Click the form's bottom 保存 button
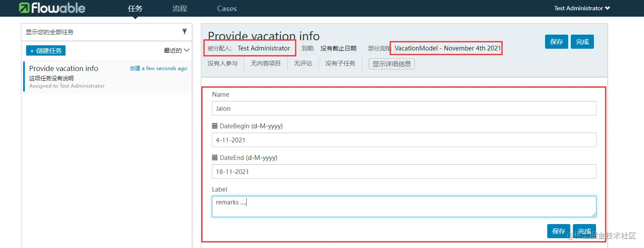 pyautogui.click(x=559, y=231)
